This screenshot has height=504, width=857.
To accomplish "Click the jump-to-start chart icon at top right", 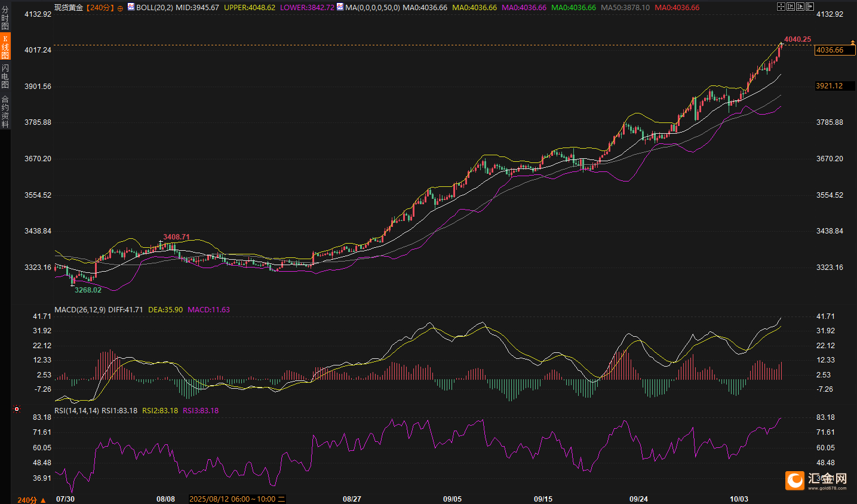I will (790, 7).
